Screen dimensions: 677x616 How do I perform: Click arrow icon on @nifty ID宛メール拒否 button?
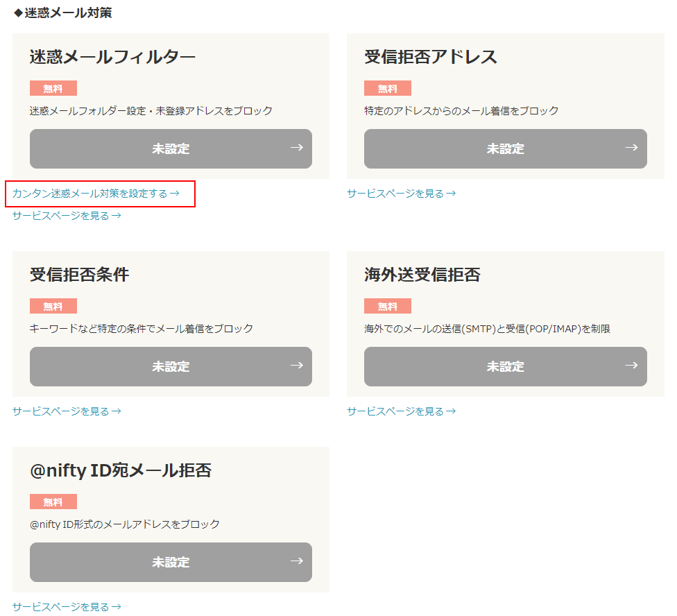[x=297, y=561]
